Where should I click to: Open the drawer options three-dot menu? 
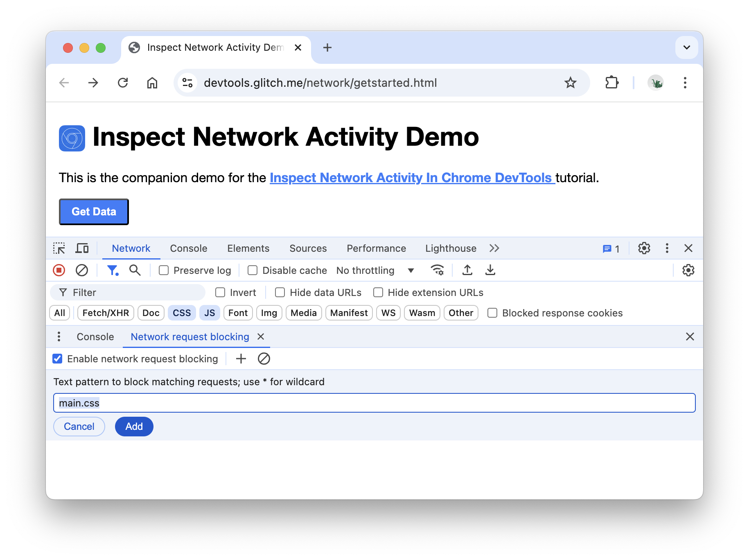tap(59, 336)
